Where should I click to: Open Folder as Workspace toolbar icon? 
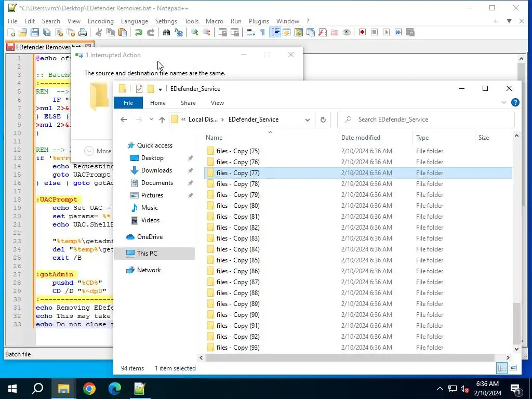[335, 33]
